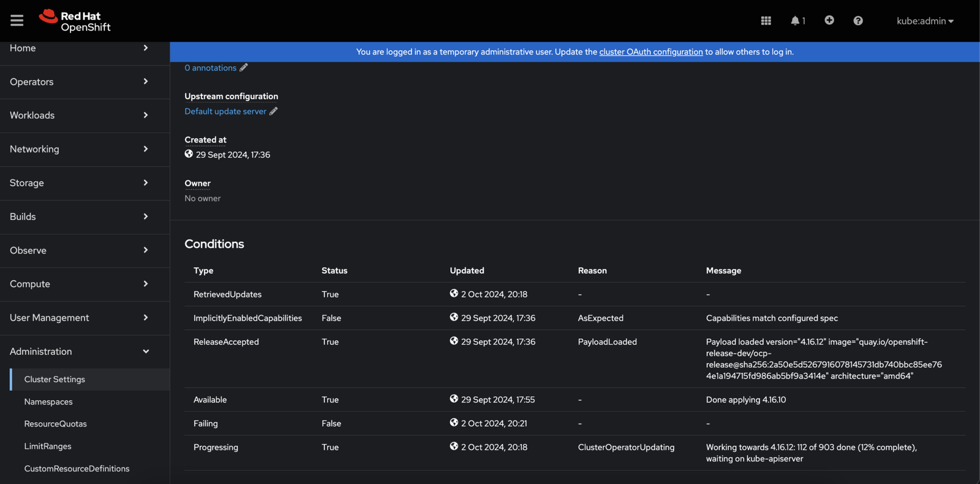The height and width of the screenshot is (484, 980).
Task: View notifications via the bell icon
Action: point(797,21)
